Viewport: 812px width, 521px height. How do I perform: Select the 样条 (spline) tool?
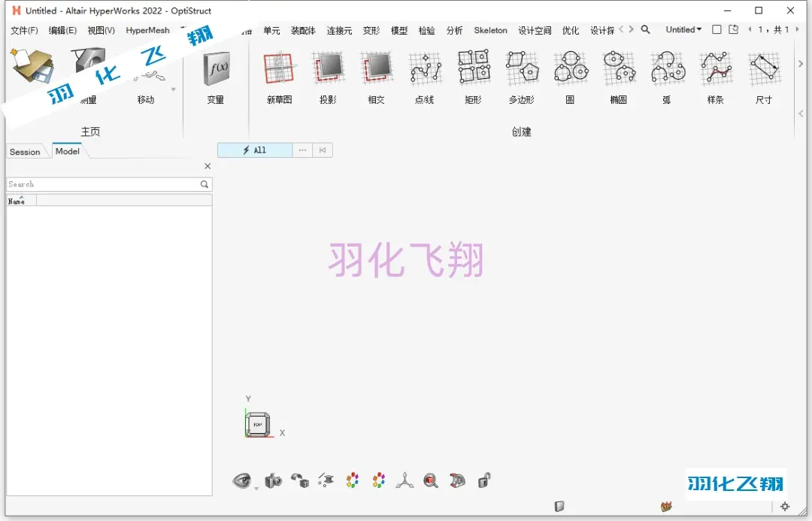click(x=715, y=77)
